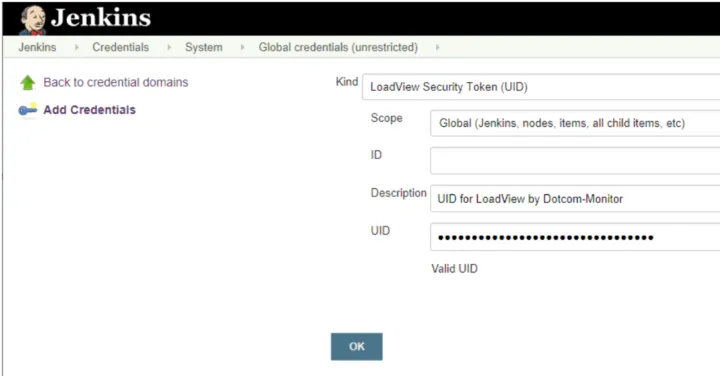Expand the breadcrumb arrow after Credentials
Image resolution: width=720 pixels, height=378 pixels.
pyautogui.click(x=169, y=47)
